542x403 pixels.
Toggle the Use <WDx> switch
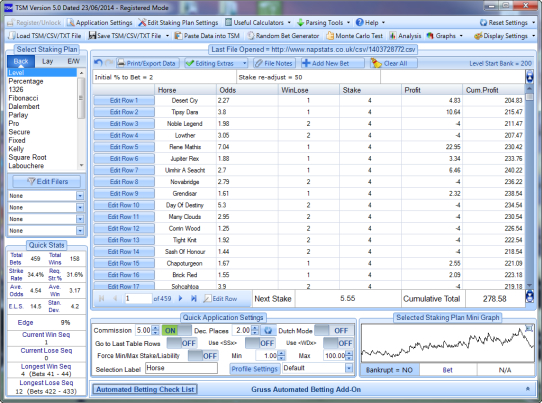338,343
